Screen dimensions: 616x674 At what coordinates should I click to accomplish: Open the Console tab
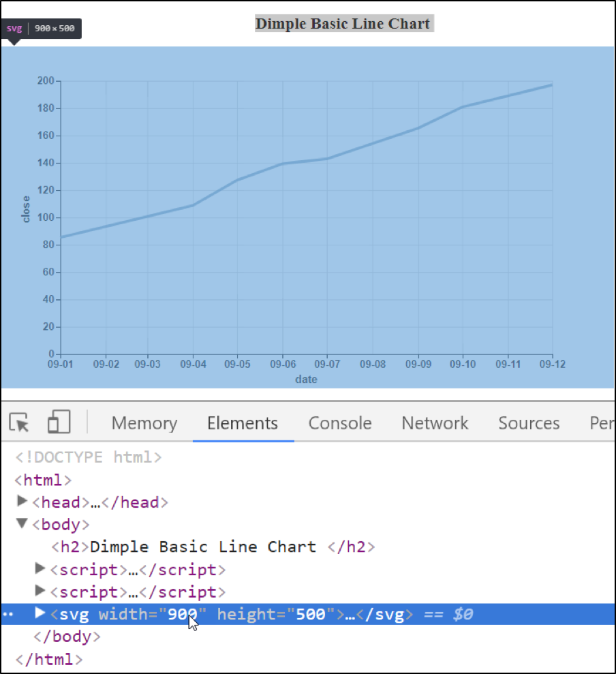click(x=340, y=423)
